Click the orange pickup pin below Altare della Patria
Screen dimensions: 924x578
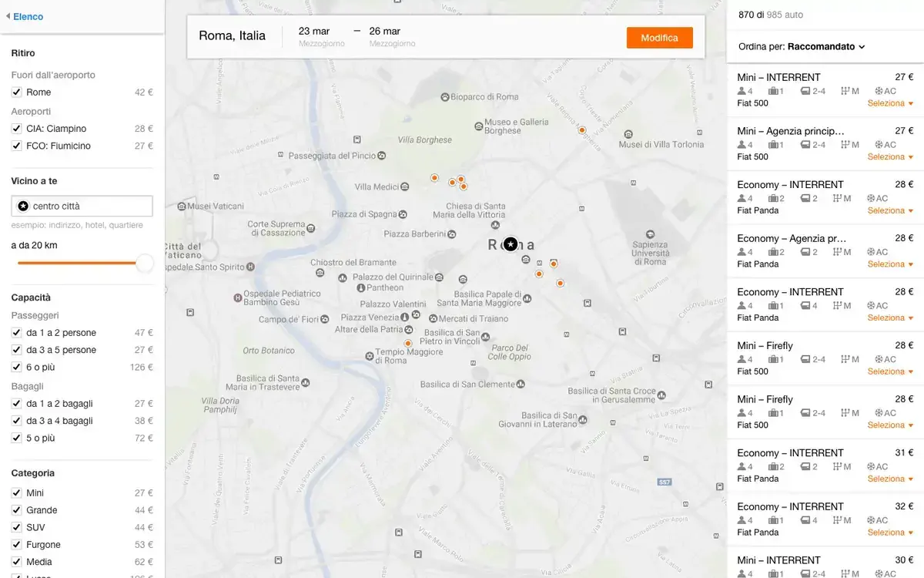(408, 343)
